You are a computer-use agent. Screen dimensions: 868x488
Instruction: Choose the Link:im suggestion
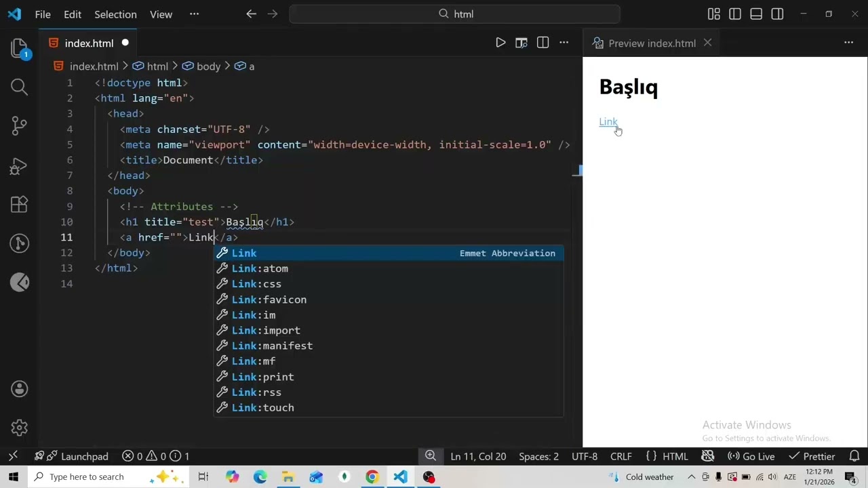click(x=389, y=315)
